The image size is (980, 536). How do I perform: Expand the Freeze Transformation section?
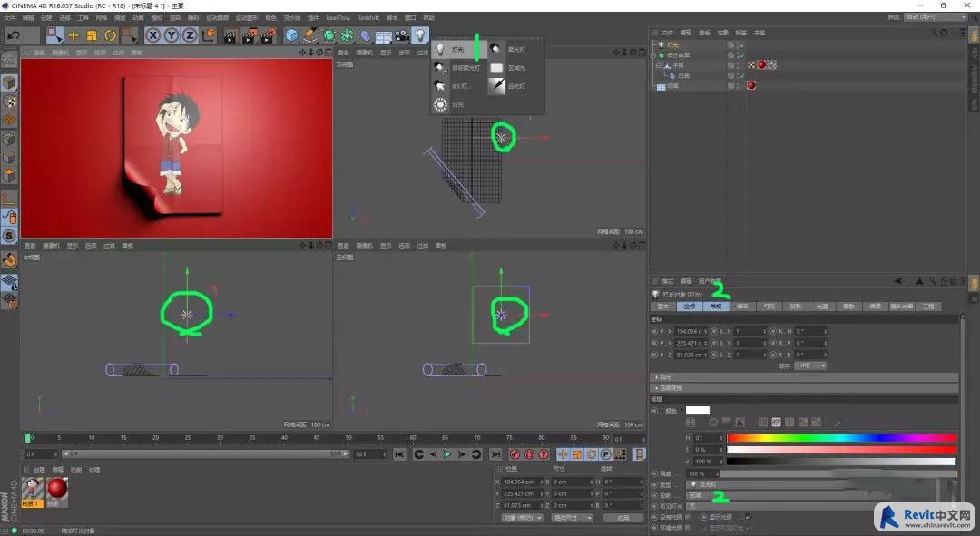point(804,388)
